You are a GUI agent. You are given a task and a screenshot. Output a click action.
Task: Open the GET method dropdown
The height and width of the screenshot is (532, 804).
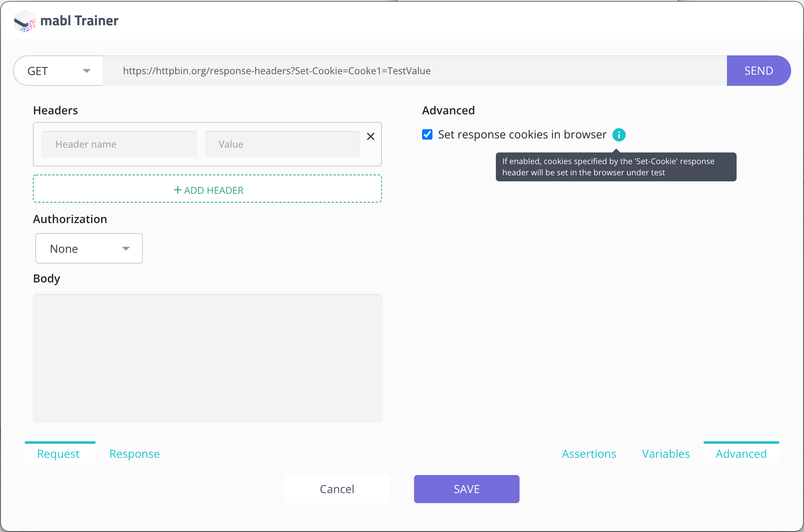coord(58,71)
